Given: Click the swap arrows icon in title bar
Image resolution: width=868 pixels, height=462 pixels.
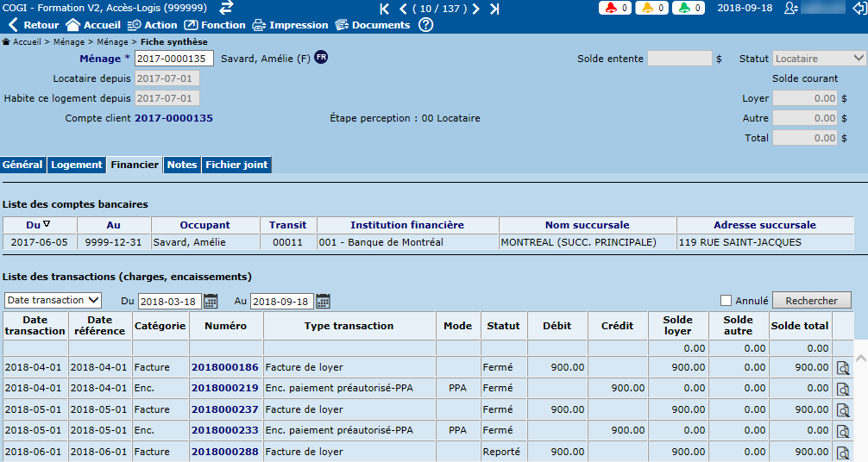Looking at the screenshot, I should point(227,8).
